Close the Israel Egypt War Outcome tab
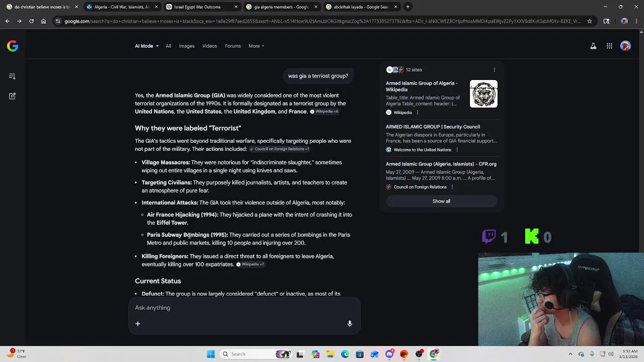644x362 pixels. (236, 7)
